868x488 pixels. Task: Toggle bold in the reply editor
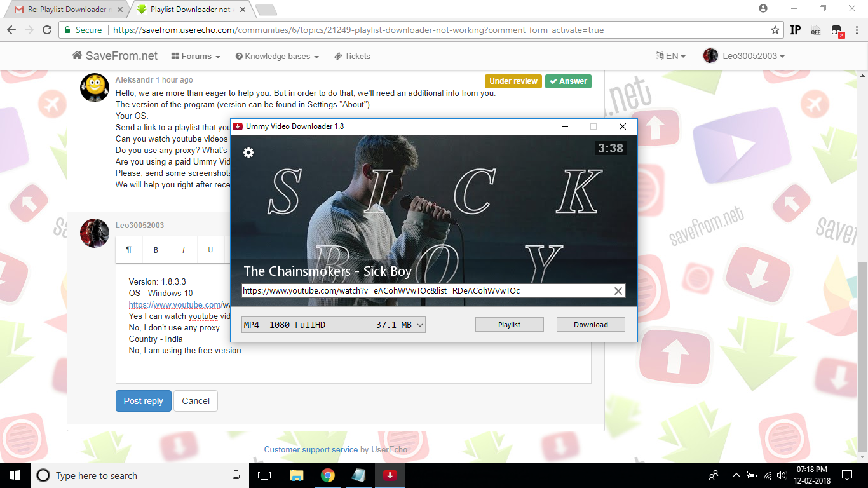[156, 250]
